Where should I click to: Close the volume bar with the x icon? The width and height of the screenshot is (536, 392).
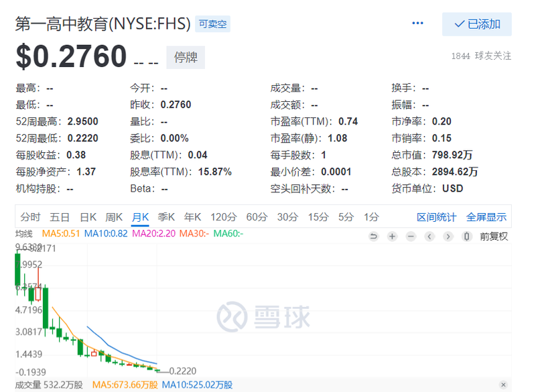click(x=503, y=385)
